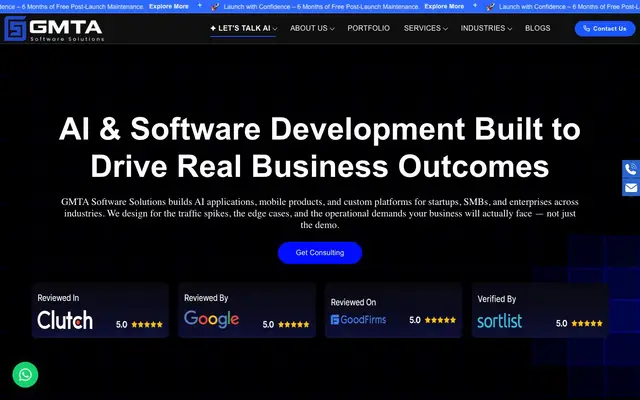Screen dimensions: 640x400
Task: Expand the Industries dropdown chevron
Action: (x=510, y=29)
